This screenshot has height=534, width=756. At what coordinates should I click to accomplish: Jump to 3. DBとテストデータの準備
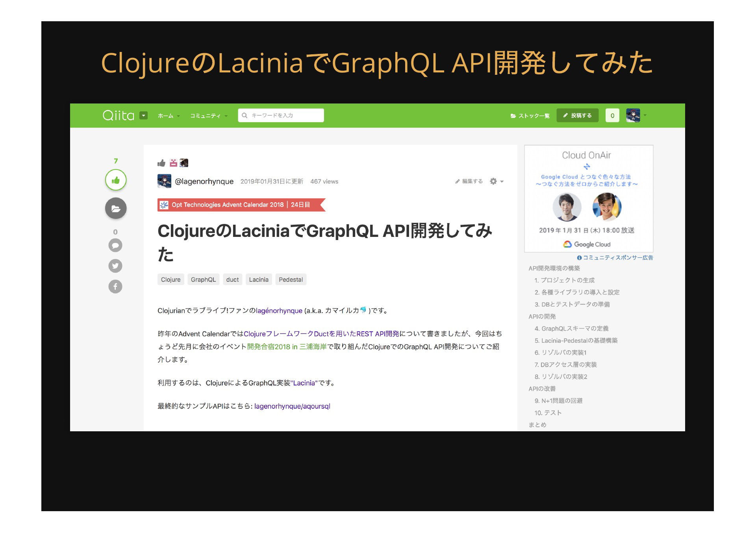click(x=572, y=305)
